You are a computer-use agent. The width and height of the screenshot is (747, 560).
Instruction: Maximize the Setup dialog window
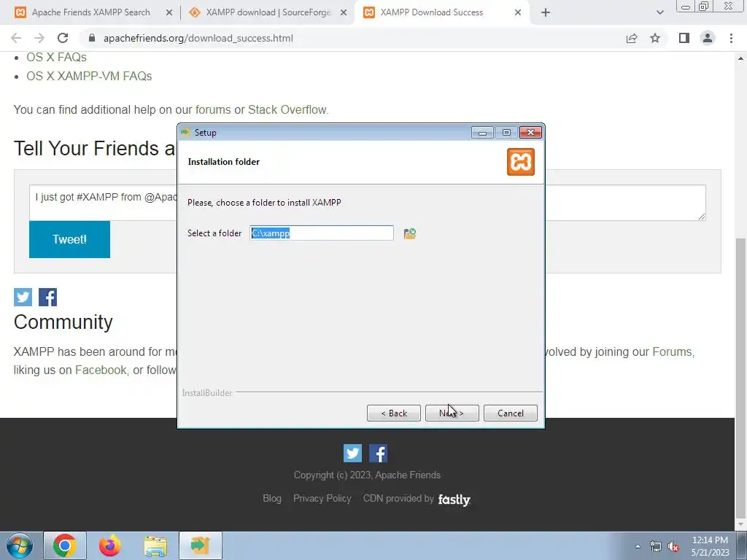point(506,133)
